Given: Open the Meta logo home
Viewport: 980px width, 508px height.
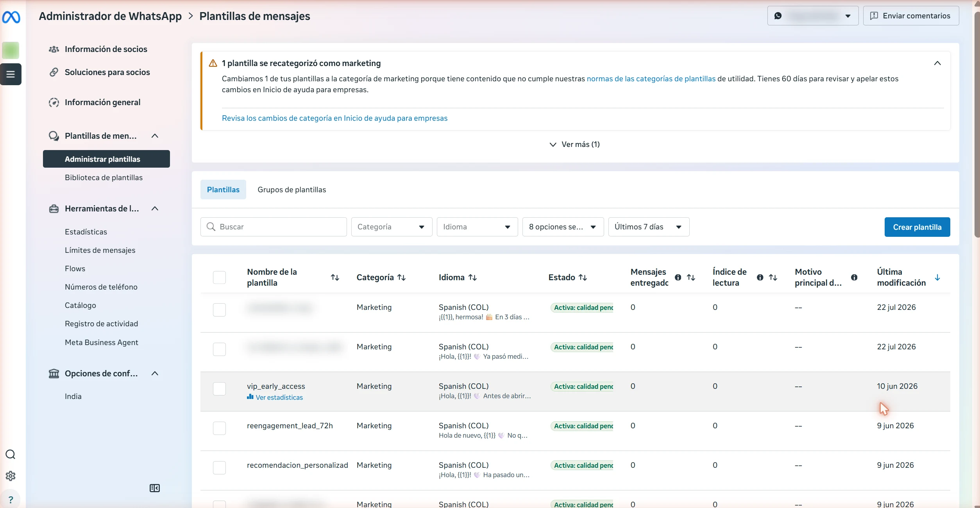Looking at the screenshot, I should click(11, 17).
